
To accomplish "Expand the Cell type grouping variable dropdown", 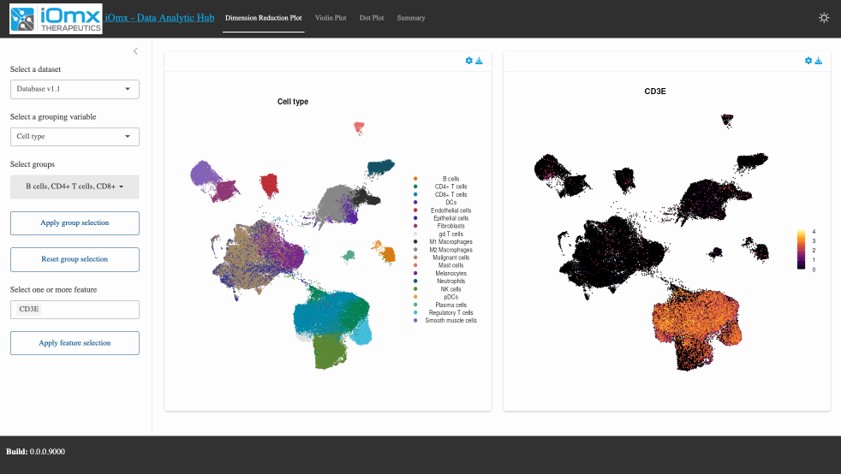I will click(75, 137).
